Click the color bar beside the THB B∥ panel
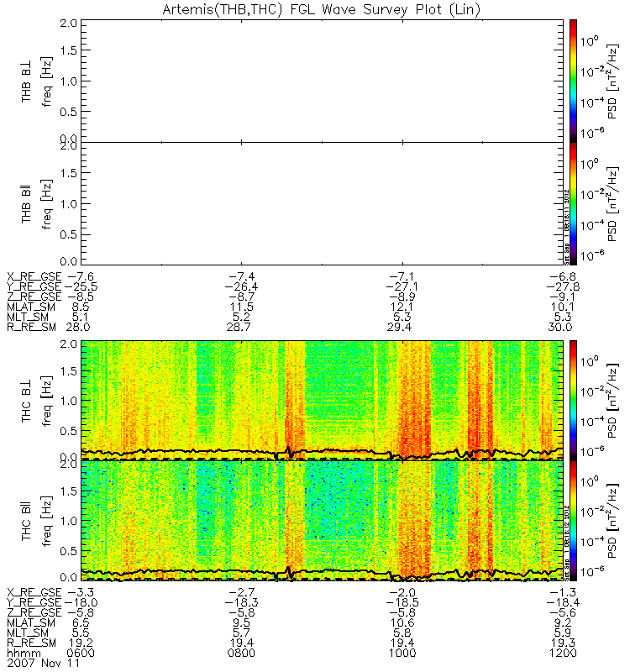630x672 pixels. click(x=573, y=203)
